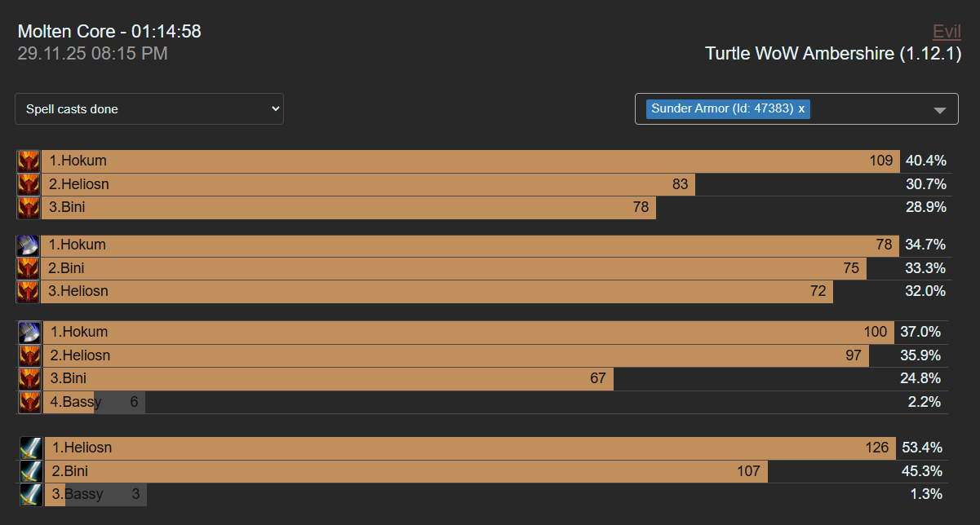This screenshot has height=525, width=980.
Task: Click the cast count 107
Action: pyautogui.click(x=748, y=471)
